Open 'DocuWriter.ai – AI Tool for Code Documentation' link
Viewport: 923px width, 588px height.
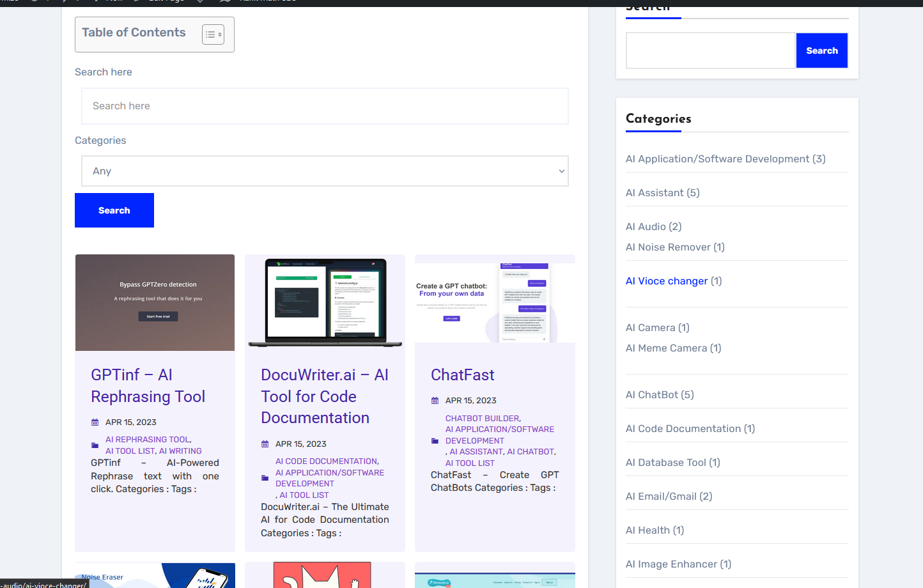tap(325, 396)
